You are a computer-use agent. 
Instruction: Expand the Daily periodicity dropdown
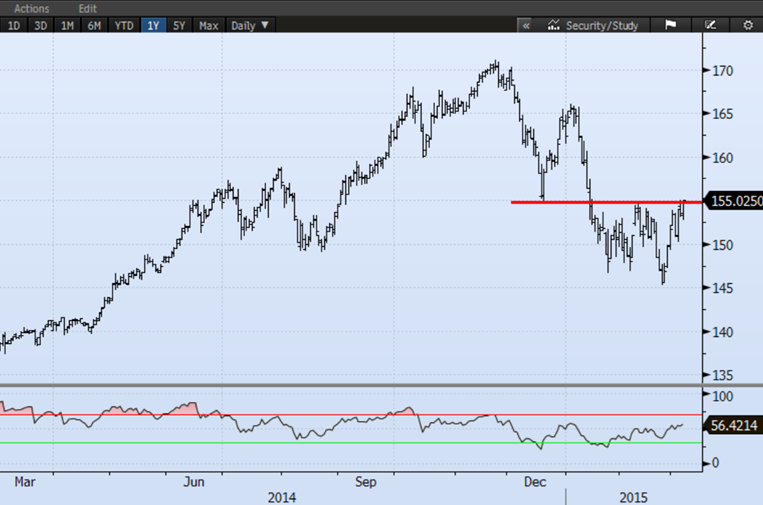250,25
